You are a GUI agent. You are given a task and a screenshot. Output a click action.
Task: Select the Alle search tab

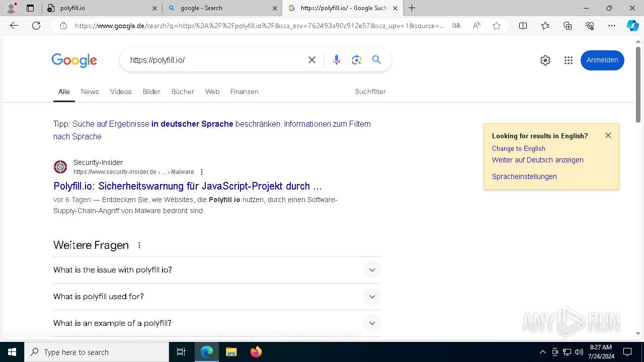(x=64, y=92)
